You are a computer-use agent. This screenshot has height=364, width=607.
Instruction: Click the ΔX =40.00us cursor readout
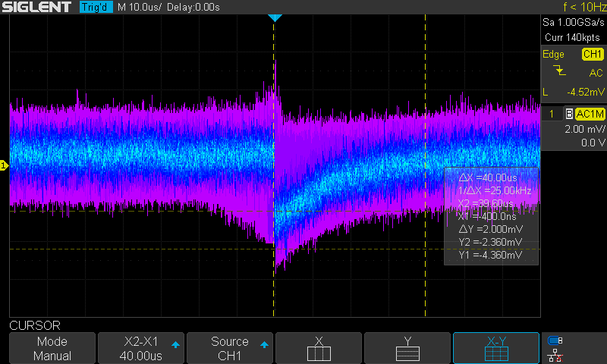point(488,177)
